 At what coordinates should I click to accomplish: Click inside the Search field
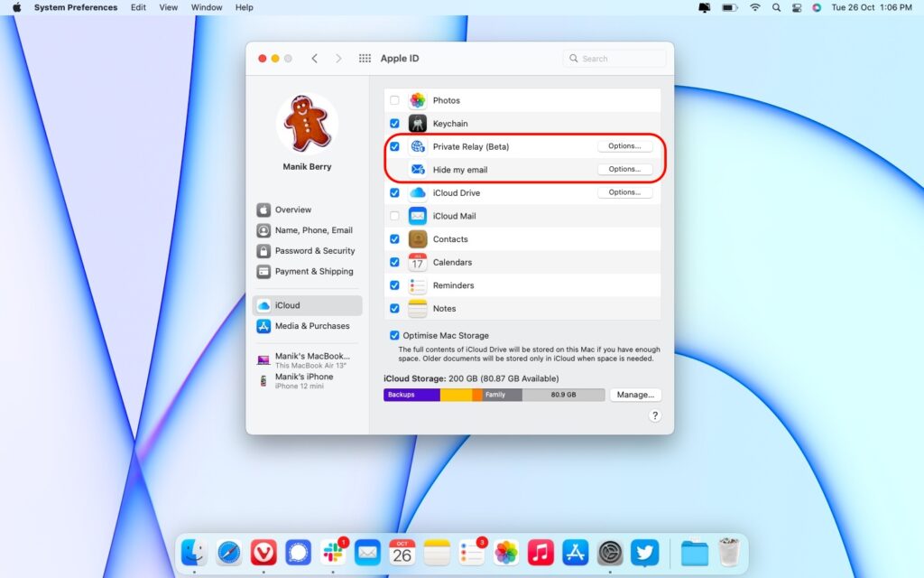click(x=614, y=57)
